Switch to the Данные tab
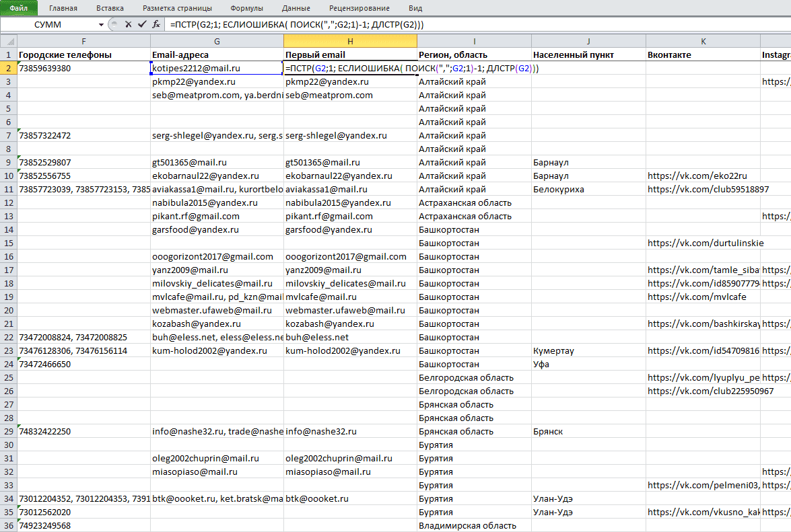The image size is (791, 532). click(x=296, y=8)
